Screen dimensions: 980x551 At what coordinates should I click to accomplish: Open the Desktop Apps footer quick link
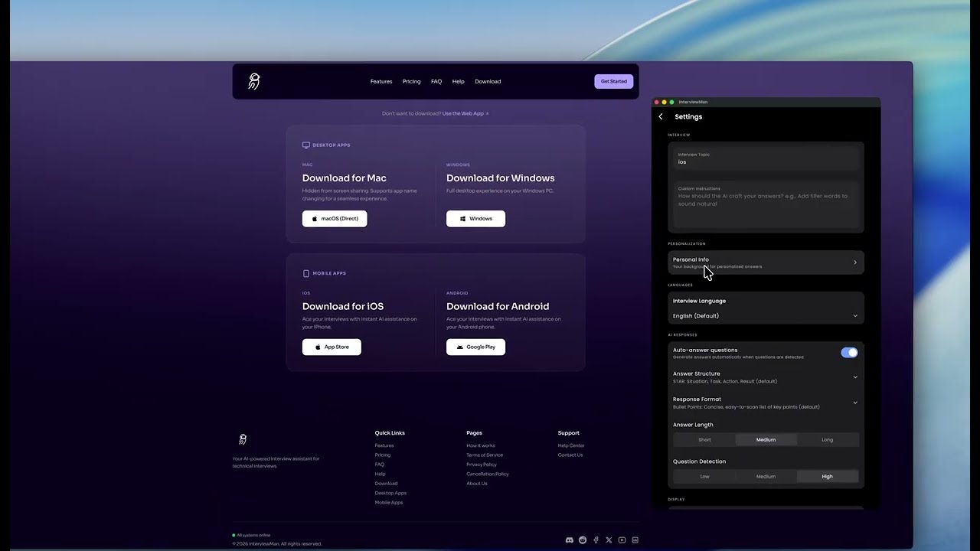point(390,493)
